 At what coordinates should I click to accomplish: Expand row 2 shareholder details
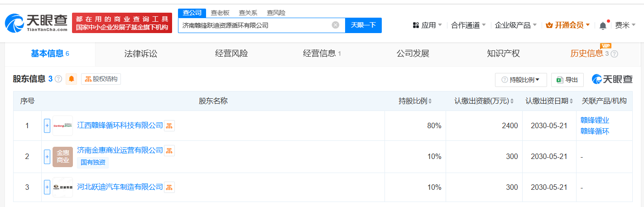point(47,157)
